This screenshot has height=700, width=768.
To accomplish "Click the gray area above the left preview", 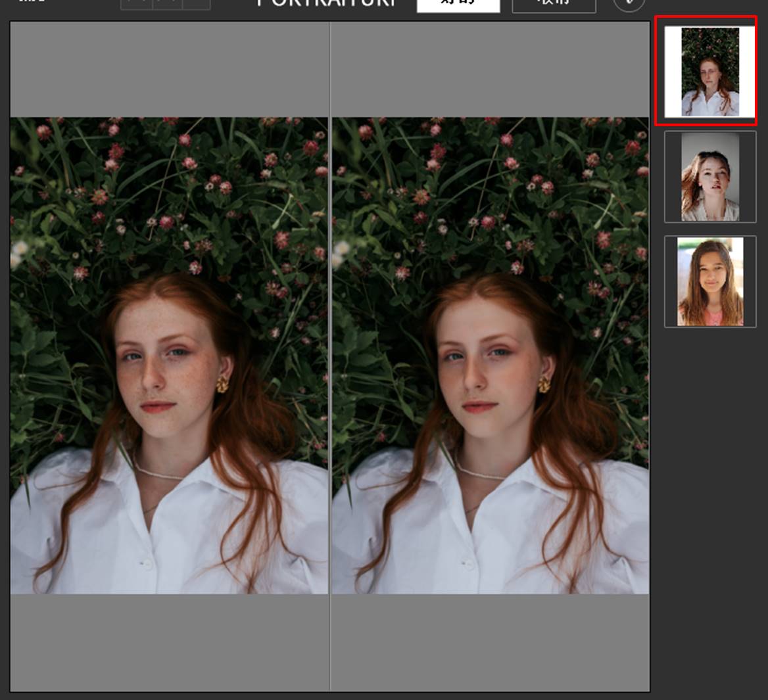I will tap(169, 69).
